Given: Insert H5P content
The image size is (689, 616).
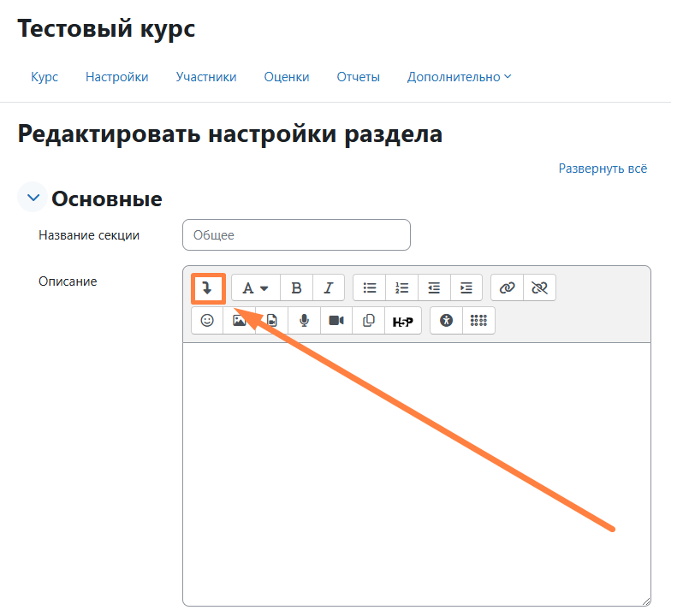Looking at the screenshot, I should click(402, 321).
